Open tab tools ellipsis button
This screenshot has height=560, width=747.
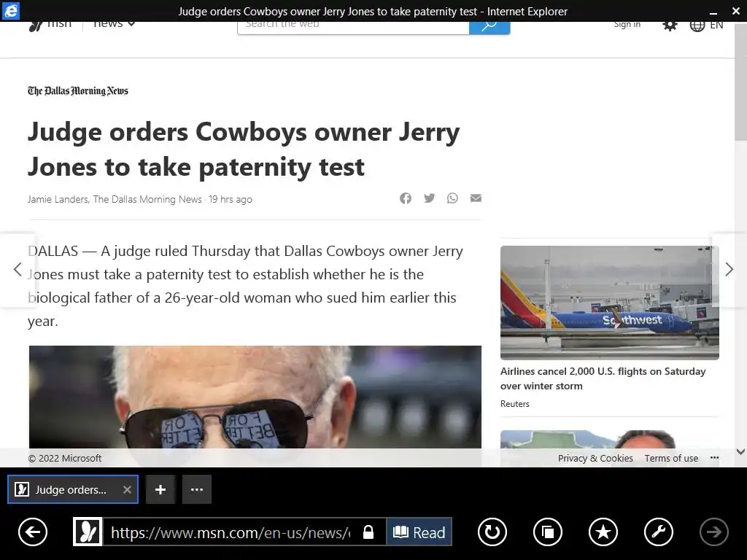[x=197, y=489]
